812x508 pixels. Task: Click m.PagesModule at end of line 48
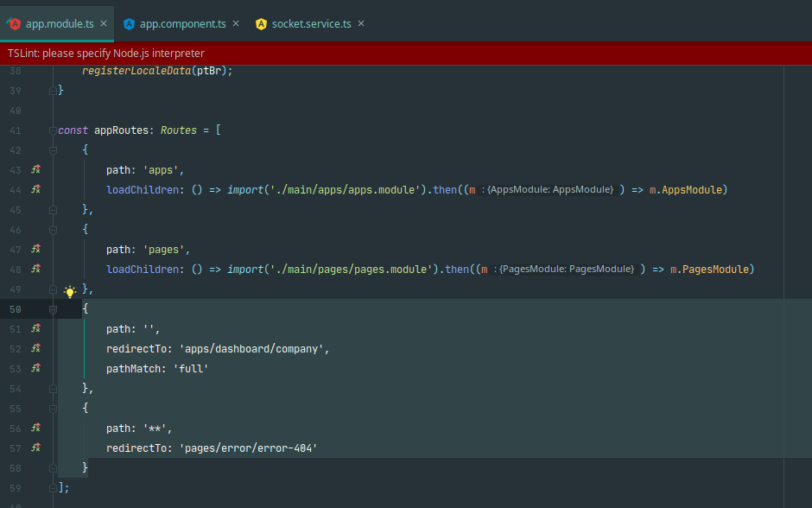[x=709, y=270]
